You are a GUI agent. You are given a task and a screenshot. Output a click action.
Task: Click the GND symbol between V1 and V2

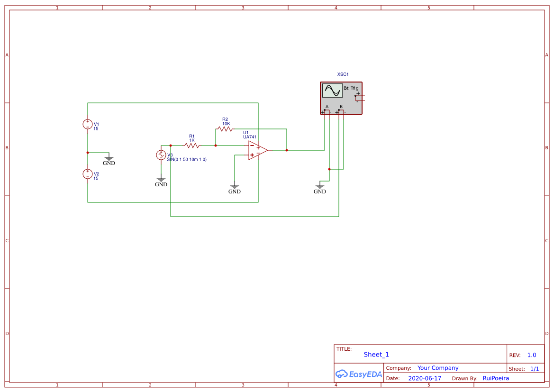pyautogui.click(x=109, y=158)
